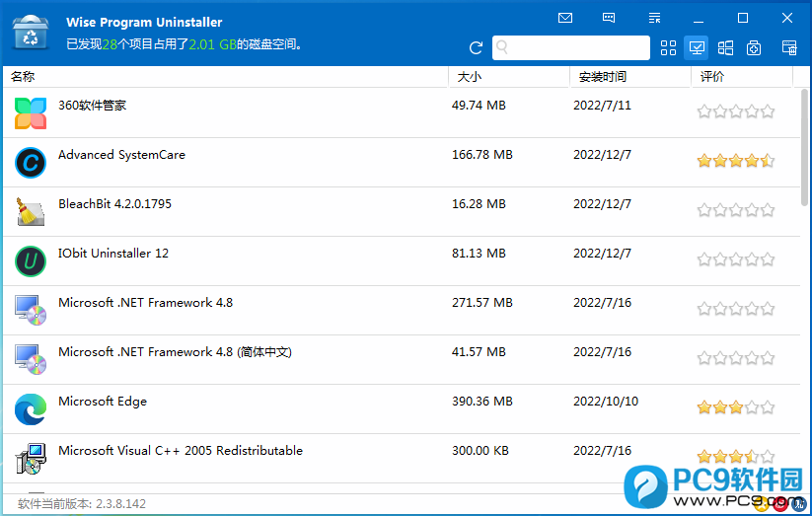
Task: Click the Microsoft Edge star rating
Action: click(x=736, y=407)
